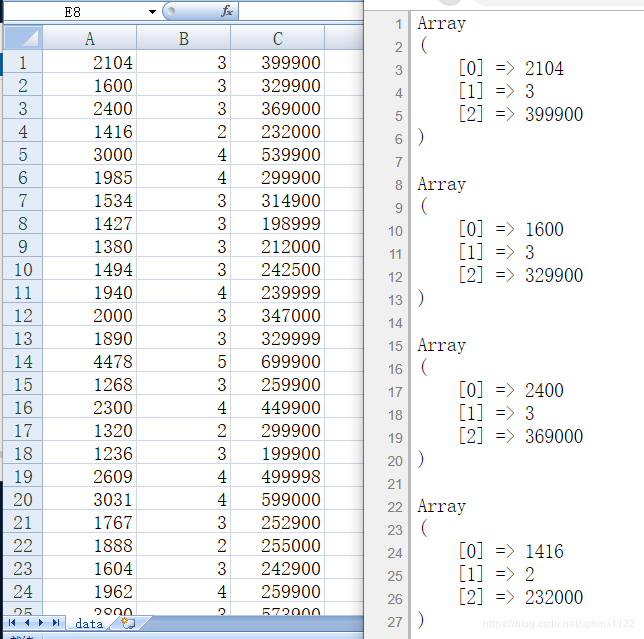Click the Select All corner button

coord(23,38)
